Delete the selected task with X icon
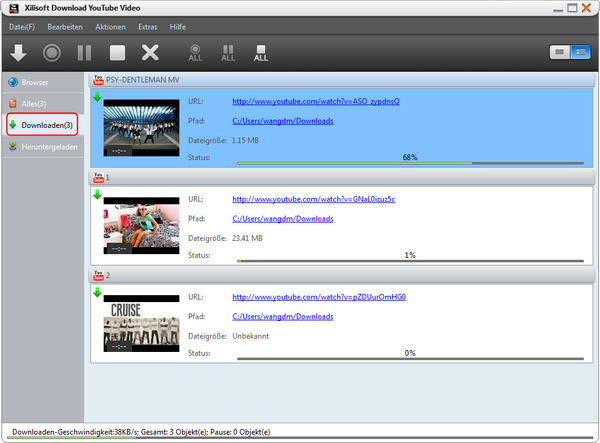 coord(150,53)
